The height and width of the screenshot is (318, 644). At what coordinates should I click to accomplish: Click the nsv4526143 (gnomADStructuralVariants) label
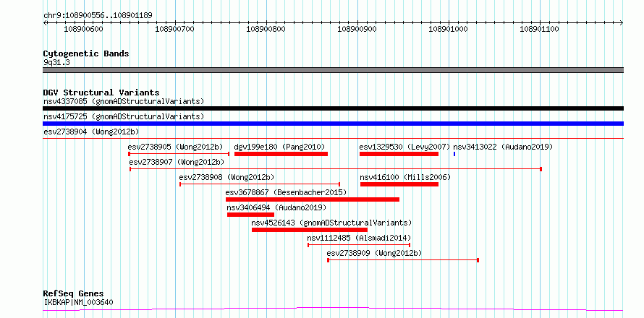click(x=331, y=223)
